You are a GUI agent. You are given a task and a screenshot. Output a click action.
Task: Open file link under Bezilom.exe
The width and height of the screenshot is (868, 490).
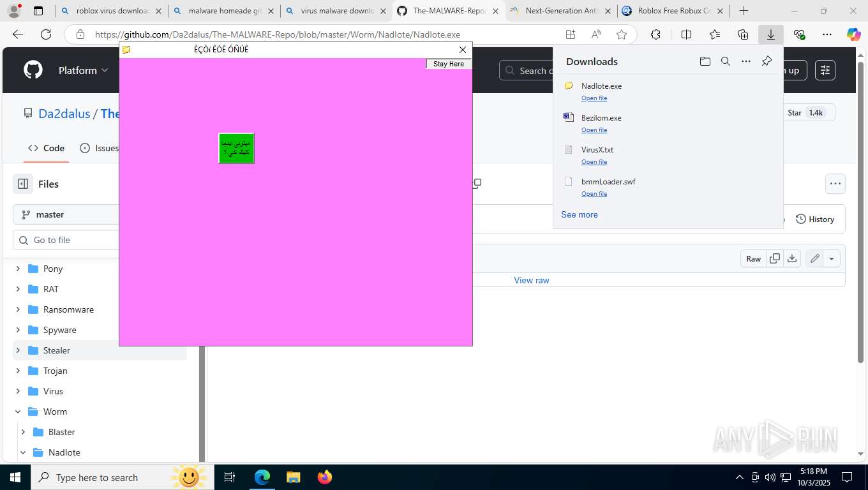[x=594, y=130]
